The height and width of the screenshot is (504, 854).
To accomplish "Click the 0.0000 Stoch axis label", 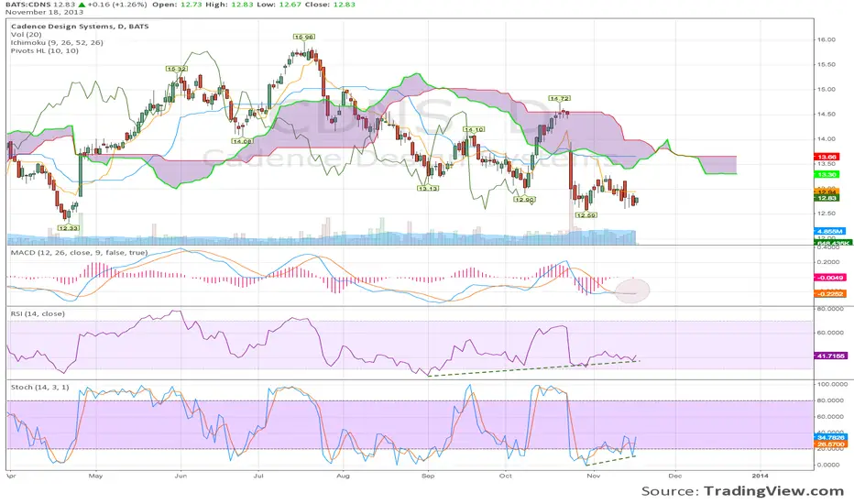I will pyautogui.click(x=828, y=466).
